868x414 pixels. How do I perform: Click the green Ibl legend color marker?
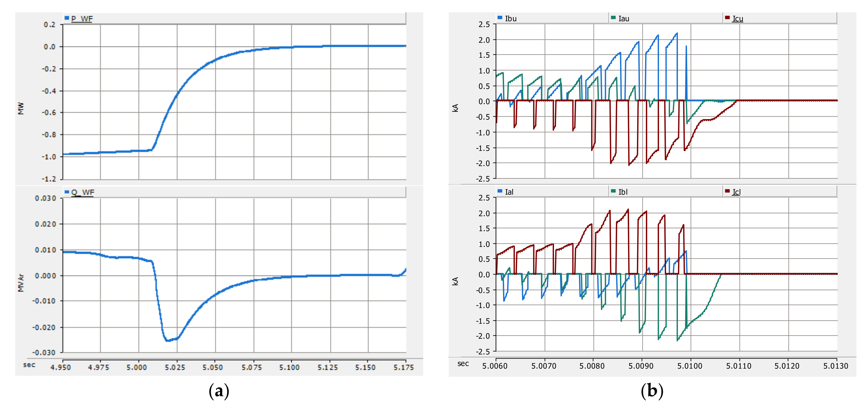613,191
